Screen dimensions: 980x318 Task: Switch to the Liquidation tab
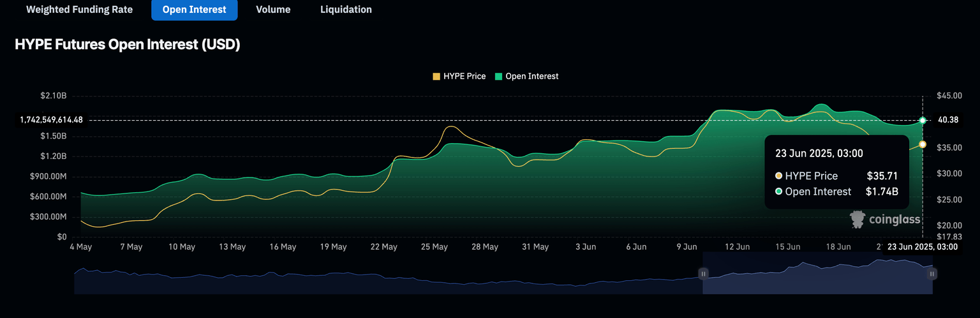click(346, 10)
